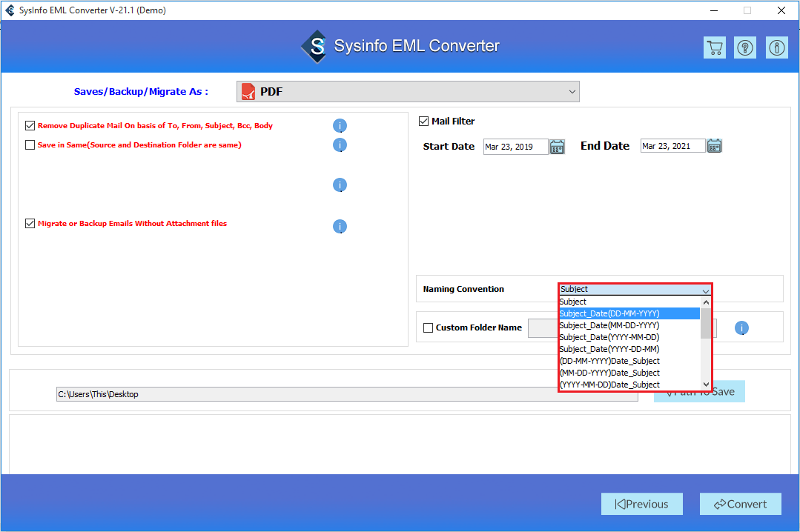Toggle Remove Duplicate Mail checkbox
This screenshot has width=800, height=532.
point(30,125)
